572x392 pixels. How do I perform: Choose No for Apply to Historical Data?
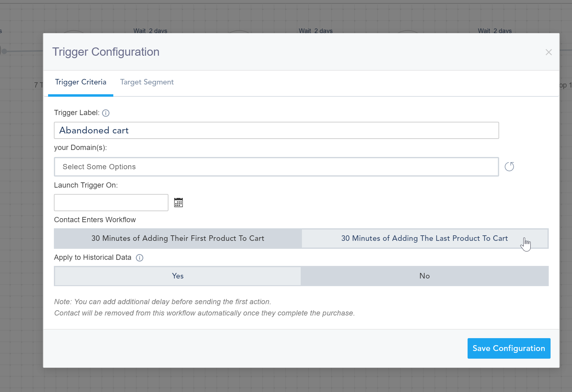point(424,276)
